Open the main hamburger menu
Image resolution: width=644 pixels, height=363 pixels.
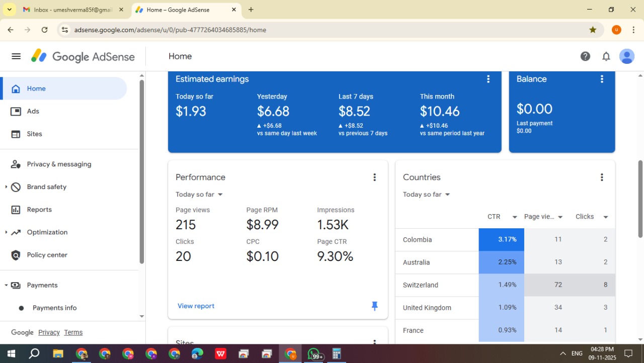click(x=16, y=56)
